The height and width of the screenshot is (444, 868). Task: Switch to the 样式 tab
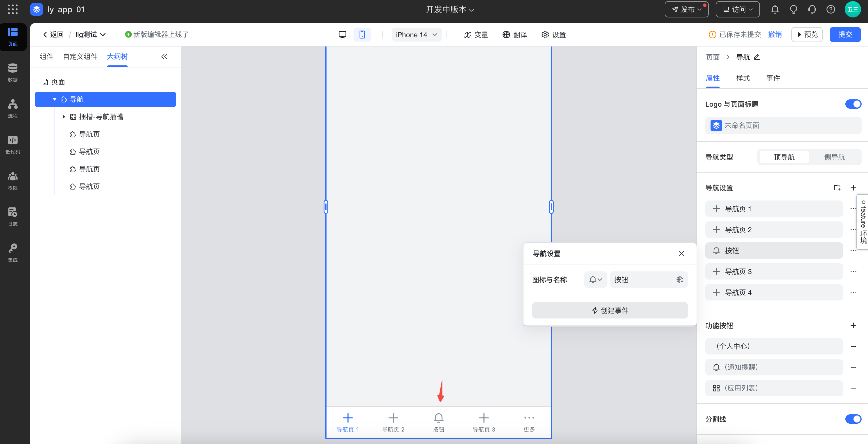pos(743,78)
